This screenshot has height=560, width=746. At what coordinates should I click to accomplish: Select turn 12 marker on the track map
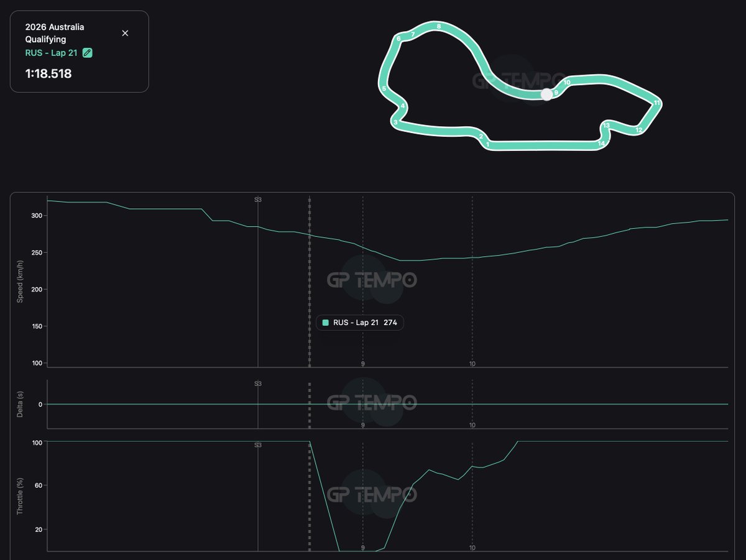coord(638,130)
